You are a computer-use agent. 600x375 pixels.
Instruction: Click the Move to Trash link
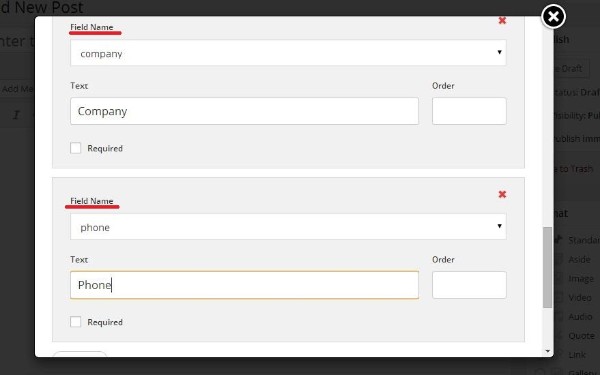point(573,169)
